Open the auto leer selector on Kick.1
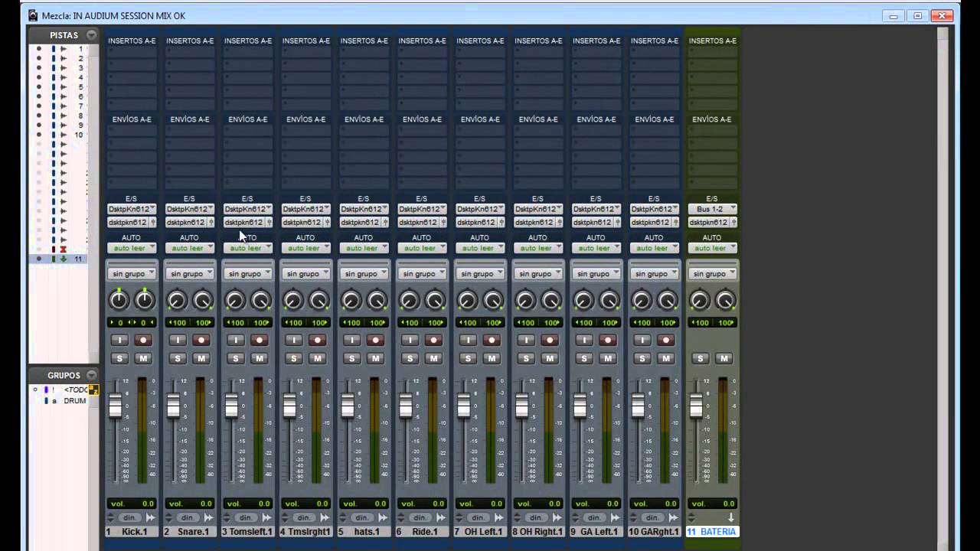This screenshot has height=551, width=980. pos(132,248)
